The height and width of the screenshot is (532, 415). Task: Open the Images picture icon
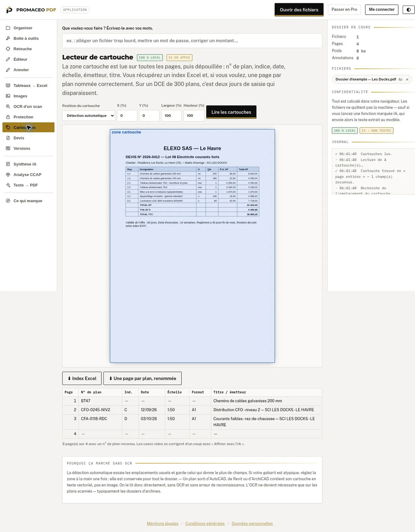coord(8,96)
